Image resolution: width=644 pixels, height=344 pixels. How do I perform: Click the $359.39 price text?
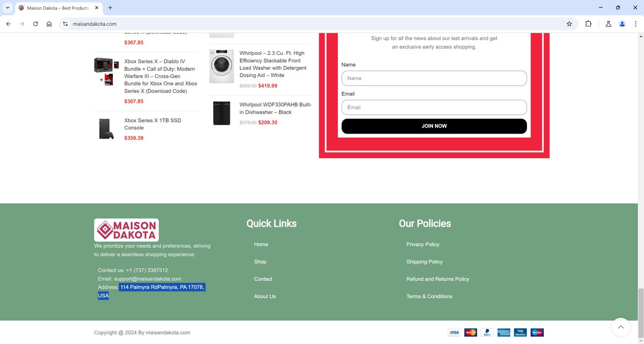134,138
